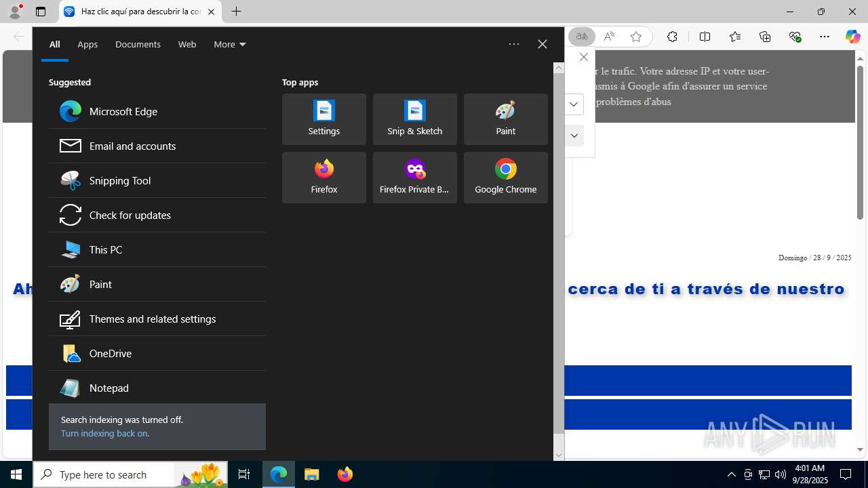This screenshot has height=488, width=868.
Task: Click search panel scrollbar up arrow
Action: click(559, 67)
